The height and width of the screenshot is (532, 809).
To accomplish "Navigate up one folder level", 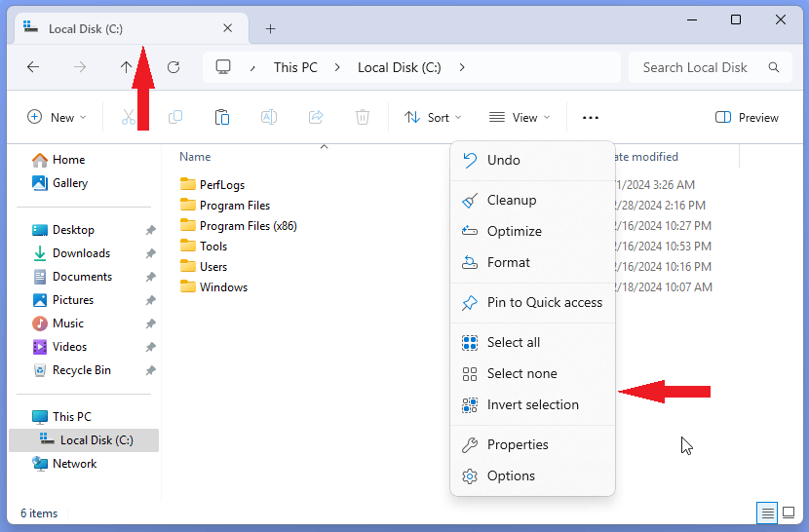I will pos(126,67).
